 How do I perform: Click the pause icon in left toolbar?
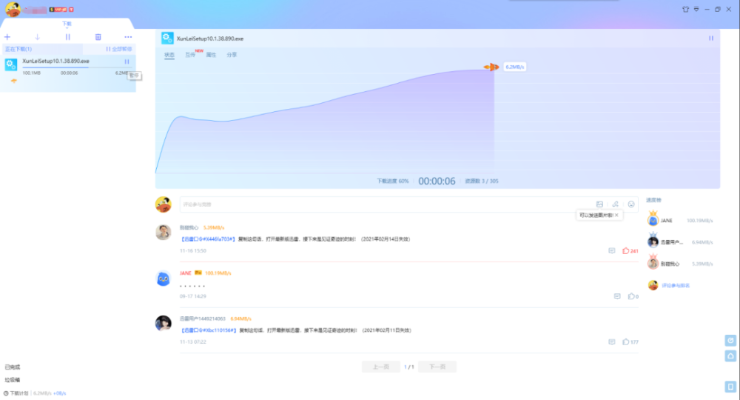pyautogui.click(x=67, y=37)
